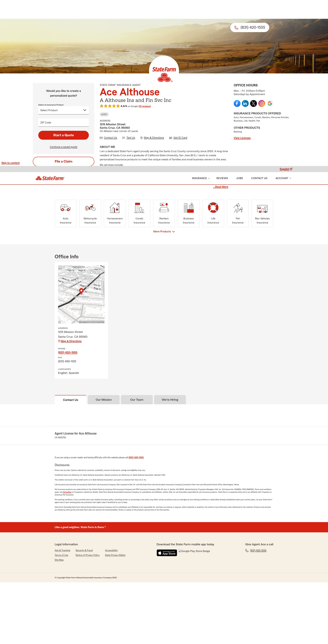The image size is (328, 644).
Task: Open the Google social icon
Action: point(270,103)
